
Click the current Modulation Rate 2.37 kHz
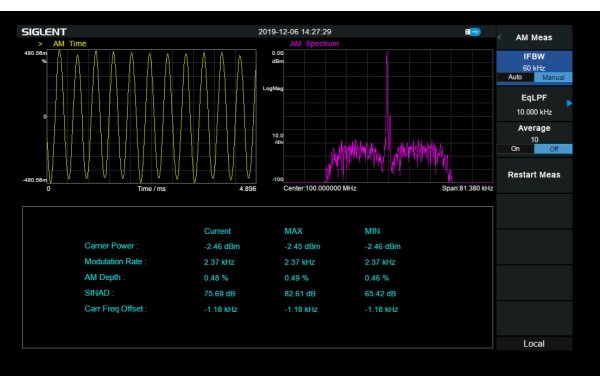coord(219,263)
